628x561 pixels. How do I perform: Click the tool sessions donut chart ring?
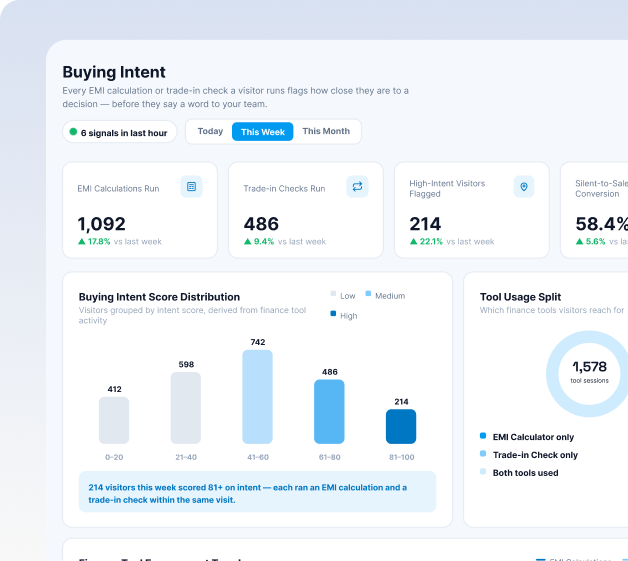click(553, 374)
